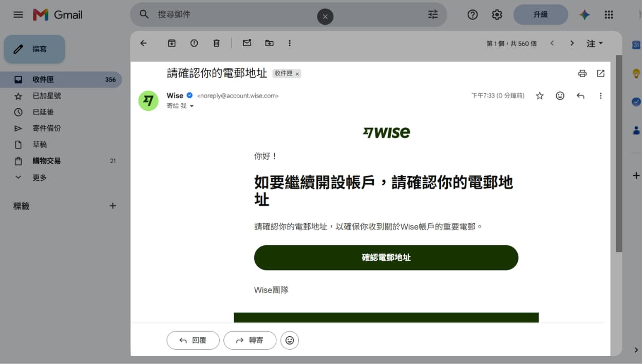Open the Settings gear icon
The height and width of the screenshot is (364, 642).
497,15
